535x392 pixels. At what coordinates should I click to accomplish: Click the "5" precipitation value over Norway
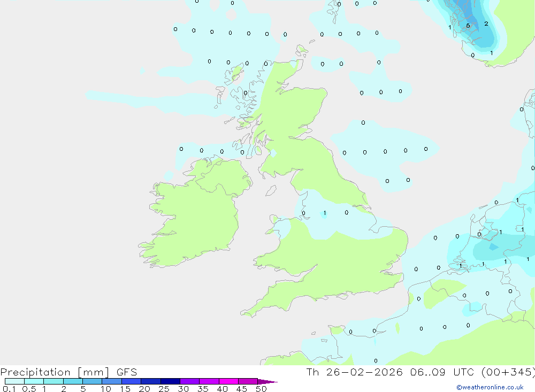pos(468,26)
